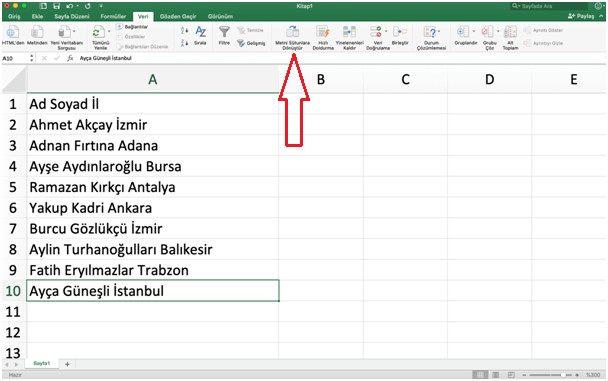The image size is (608, 381).
Task: Toggle the Filtre funnel icon
Action: click(x=224, y=32)
